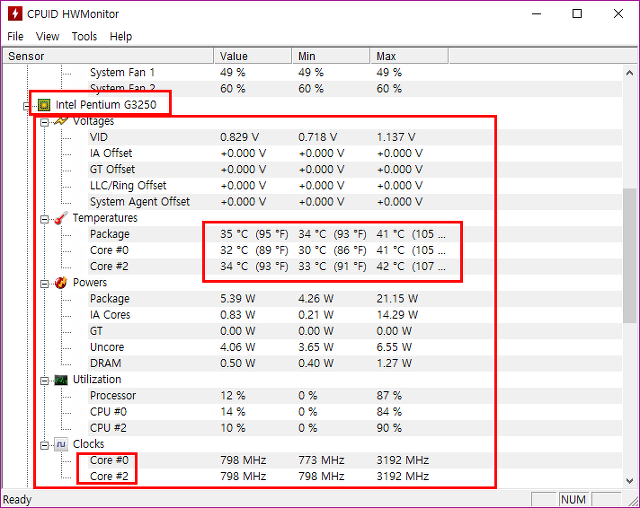Click the Core #0 clock min 773 MHz
The image size is (640, 508).
click(321, 460)
